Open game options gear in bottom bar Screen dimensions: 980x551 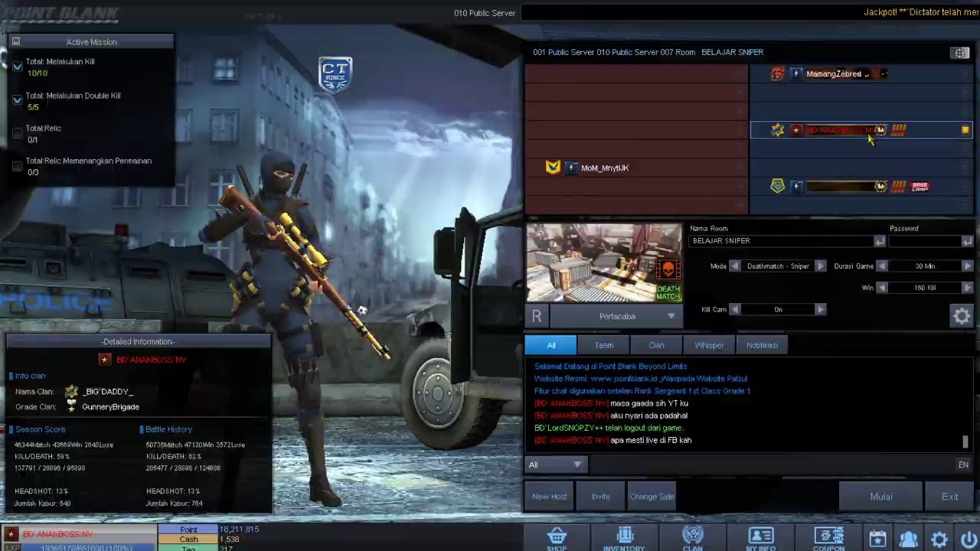coord(939,540)
